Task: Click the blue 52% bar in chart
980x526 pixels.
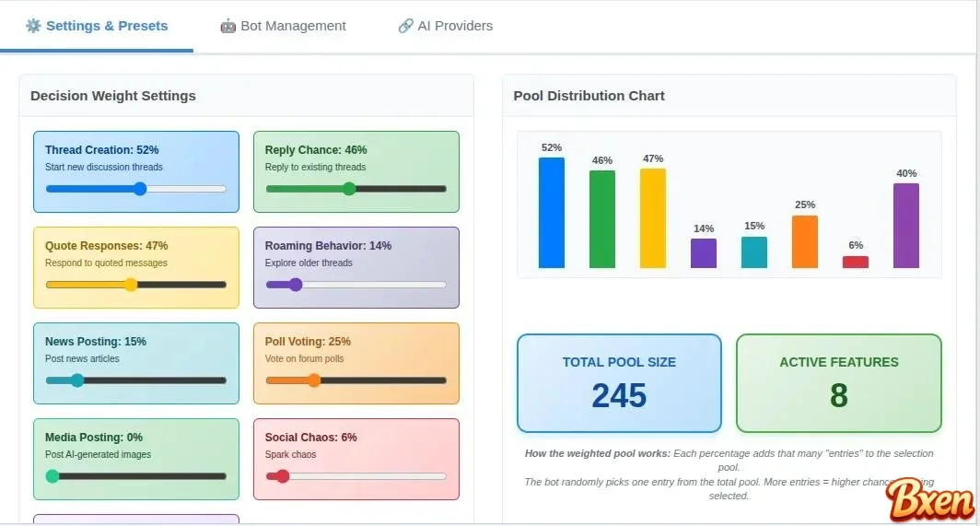Action: pos(552,213)
